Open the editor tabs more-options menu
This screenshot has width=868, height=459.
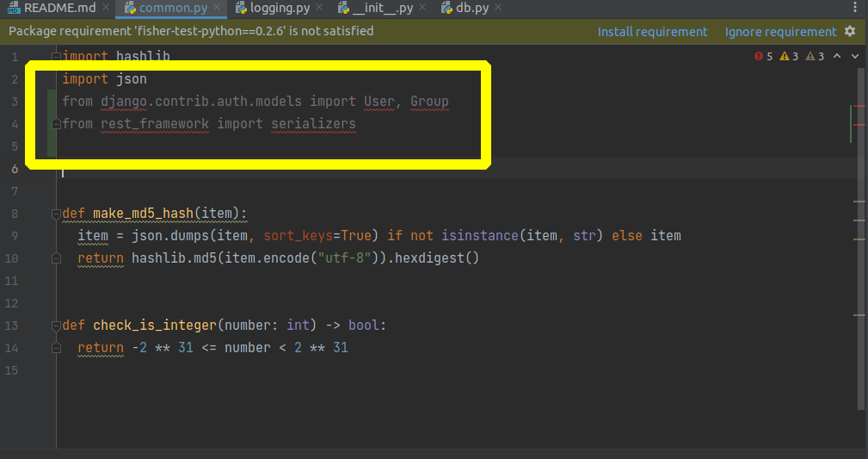pyautogui.click(x=855, y=8)
